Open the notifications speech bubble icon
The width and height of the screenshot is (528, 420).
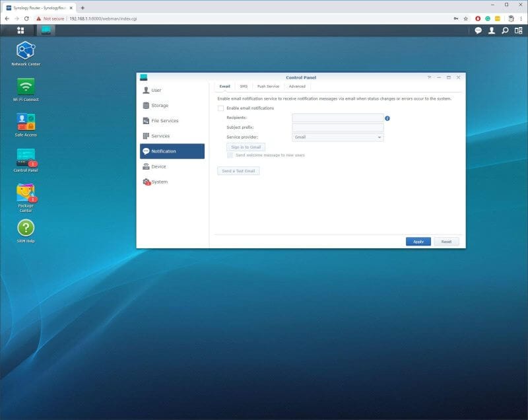pyautogui.click(x=477, y=30)
